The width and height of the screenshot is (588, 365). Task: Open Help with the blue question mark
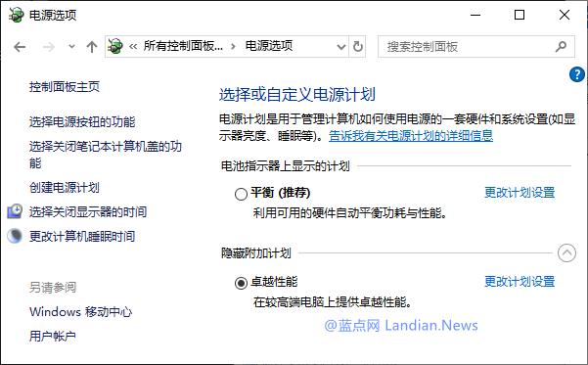pos(577,74)
